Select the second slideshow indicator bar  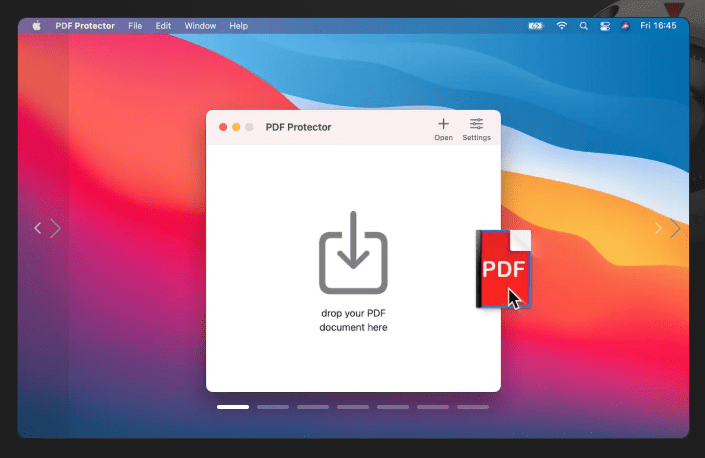(x=273, y=407)
